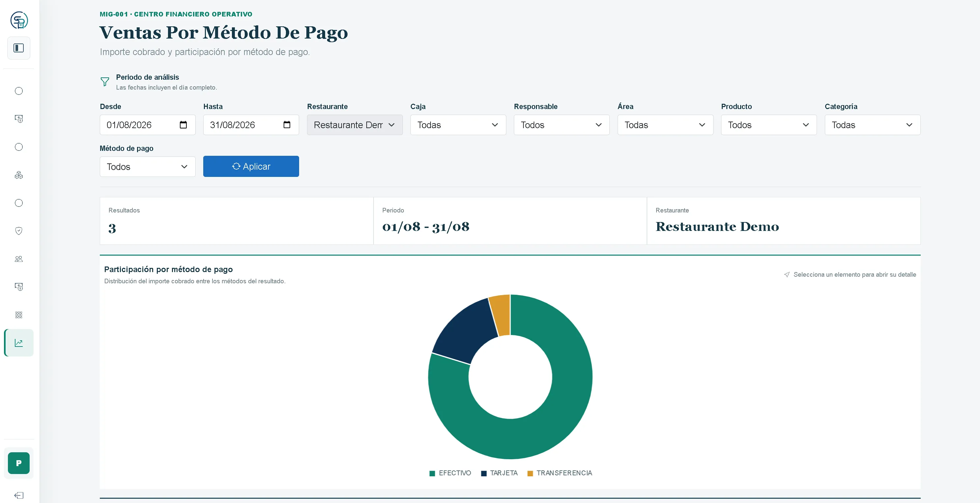Open the Método de pago dropdown
Viewport: 980px width, 503px height.
point(148,167)
